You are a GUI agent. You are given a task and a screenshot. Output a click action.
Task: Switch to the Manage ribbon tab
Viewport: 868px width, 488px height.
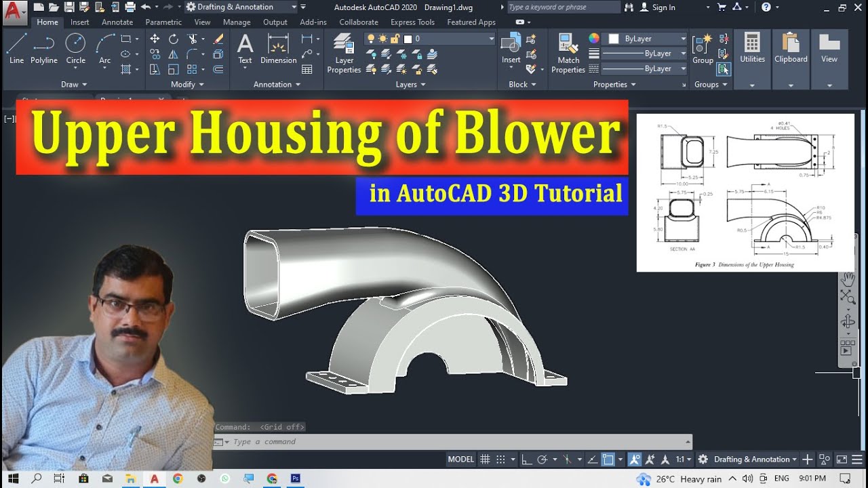(x=237, y=22)
